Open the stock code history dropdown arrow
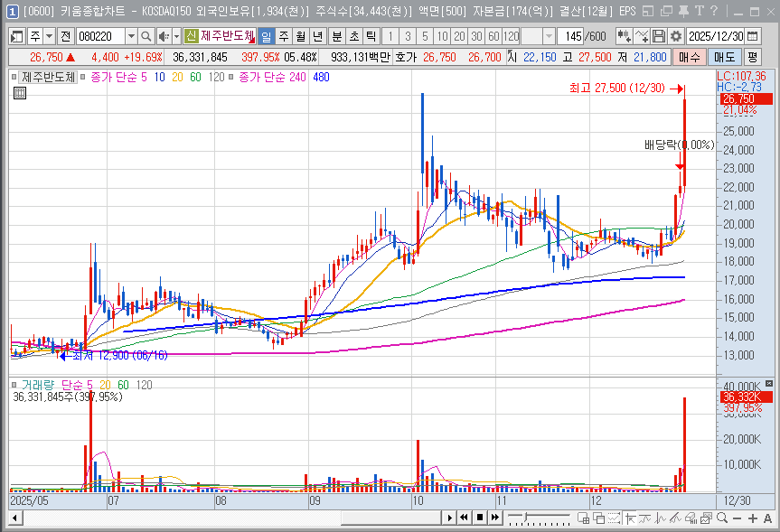This screenshot has width=780, height=532. [131, 36]
